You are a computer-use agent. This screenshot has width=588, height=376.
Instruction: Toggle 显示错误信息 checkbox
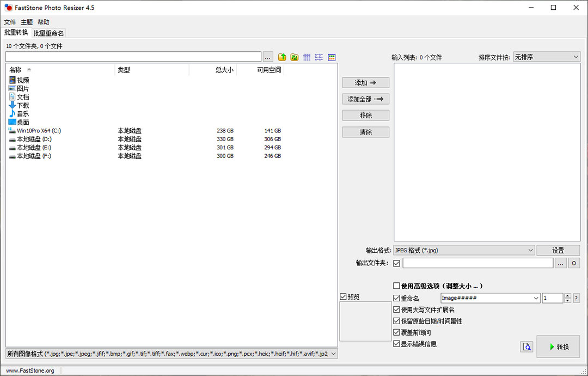pos(396,344)
